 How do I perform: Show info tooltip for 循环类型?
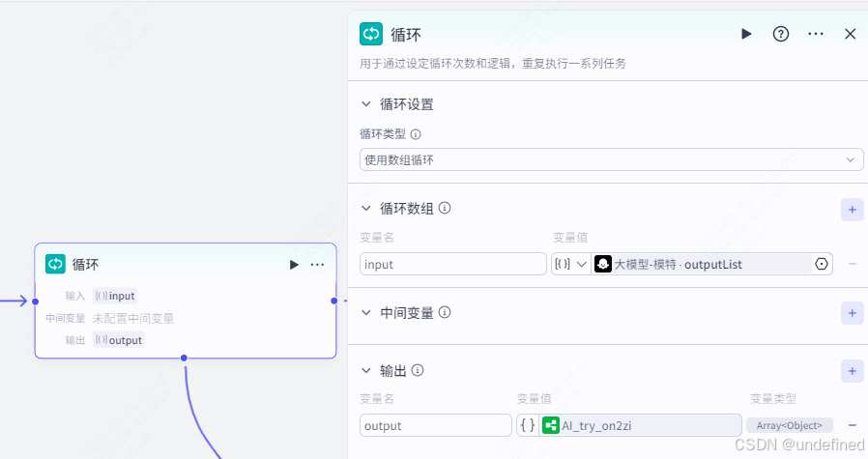tap(416, 134)
